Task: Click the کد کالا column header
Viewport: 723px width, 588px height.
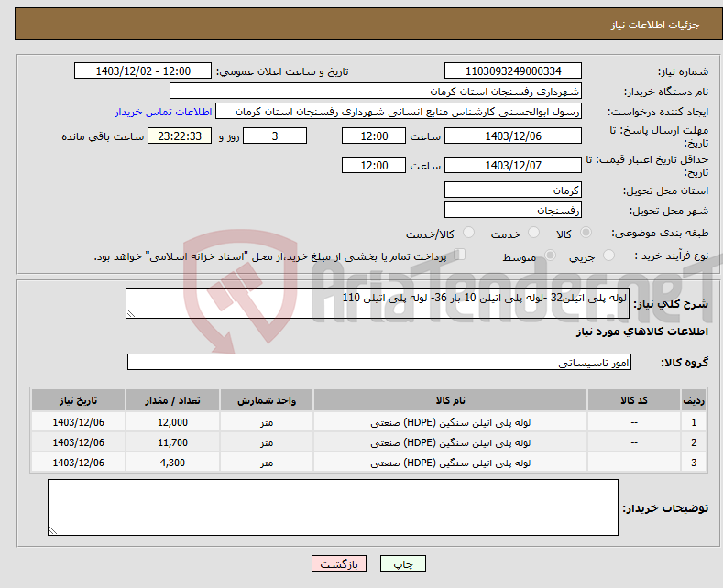Action: pyautogui.click(x=634, y=400)
